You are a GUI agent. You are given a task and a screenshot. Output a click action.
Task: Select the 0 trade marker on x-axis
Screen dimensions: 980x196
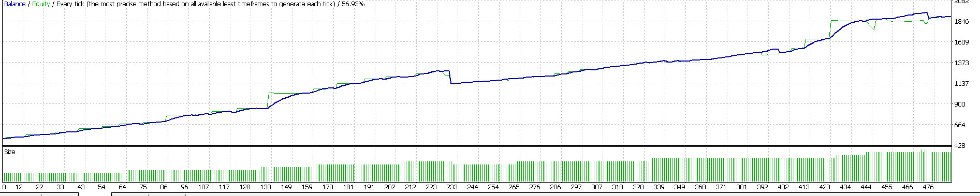pyautogui.click(x=4, y=187)
